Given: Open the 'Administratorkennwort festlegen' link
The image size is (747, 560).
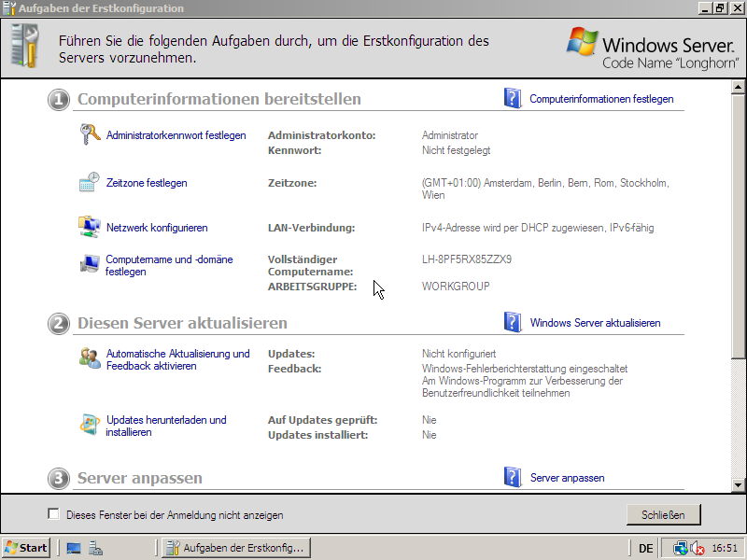Looking at the screenshot, I should click(x=176, y=135).
